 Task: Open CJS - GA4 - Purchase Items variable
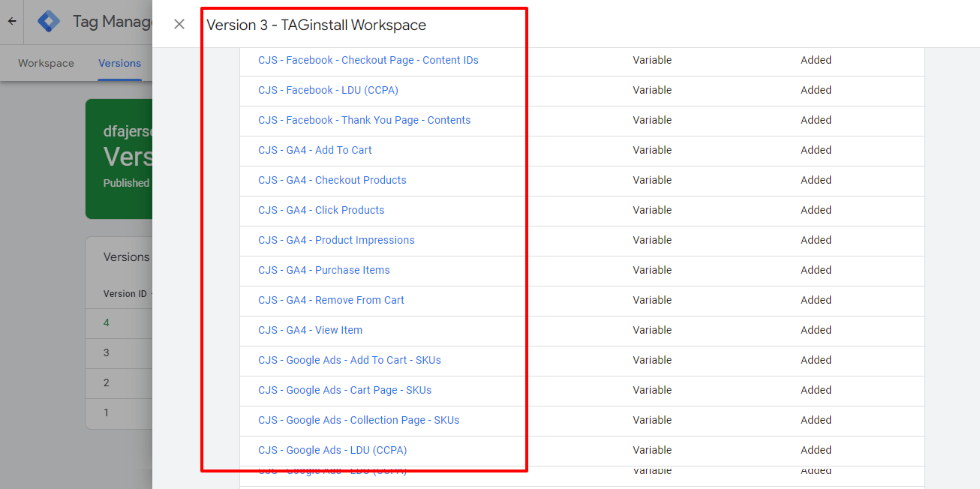[x=323, y=270]
